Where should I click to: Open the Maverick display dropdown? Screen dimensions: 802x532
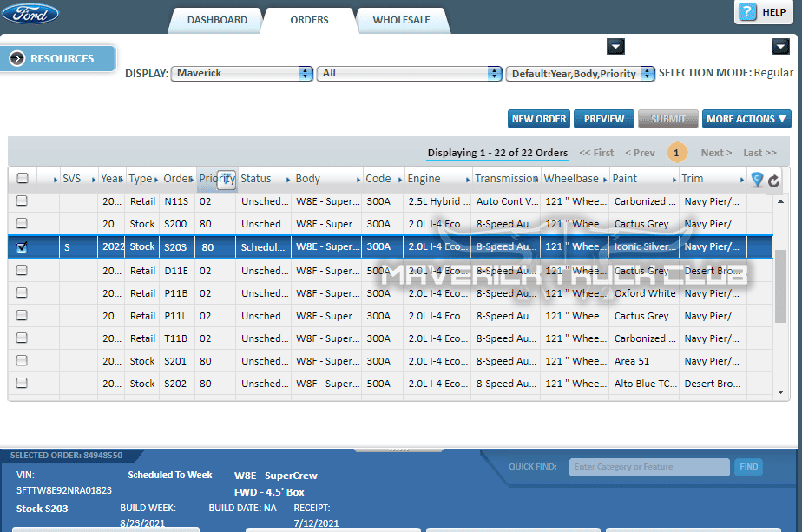[x=242, y=73]
